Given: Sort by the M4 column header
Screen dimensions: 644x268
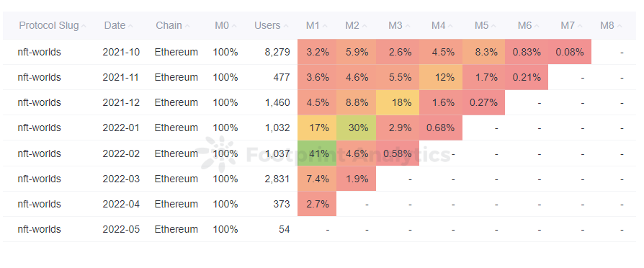Looking at the screenshot, I should [442, 25].
